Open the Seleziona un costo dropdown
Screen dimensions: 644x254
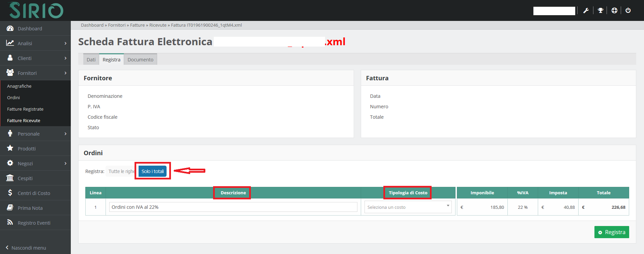tap(408, 207)
